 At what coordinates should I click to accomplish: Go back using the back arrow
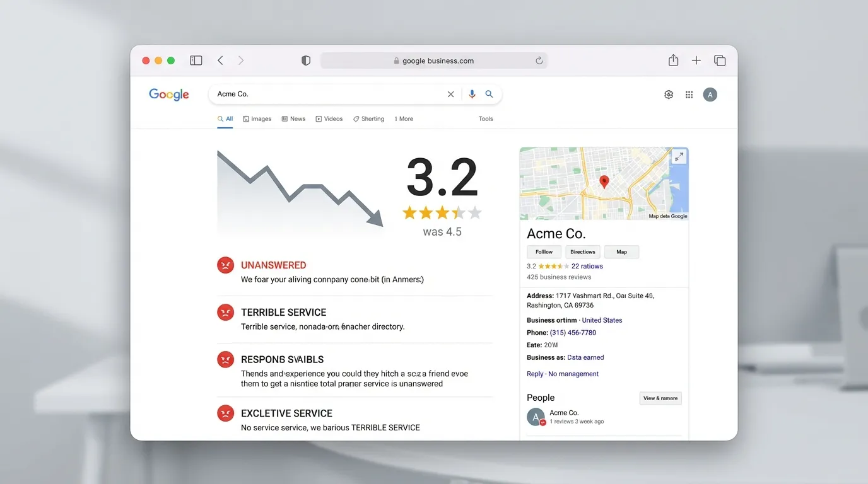point(220,60)
